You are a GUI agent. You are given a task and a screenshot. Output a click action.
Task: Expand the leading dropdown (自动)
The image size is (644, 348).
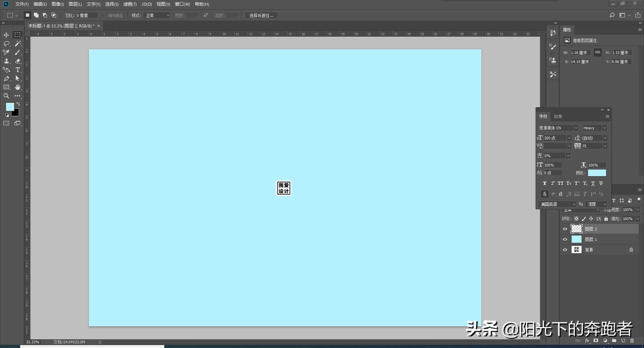pyautogui.click(x=605, y=138)
